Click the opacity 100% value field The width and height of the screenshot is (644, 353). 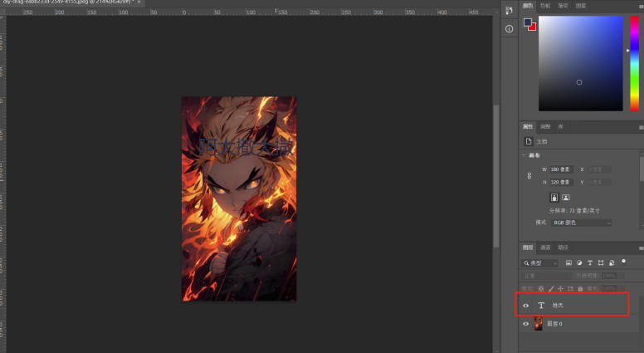(x=609, y=276)
